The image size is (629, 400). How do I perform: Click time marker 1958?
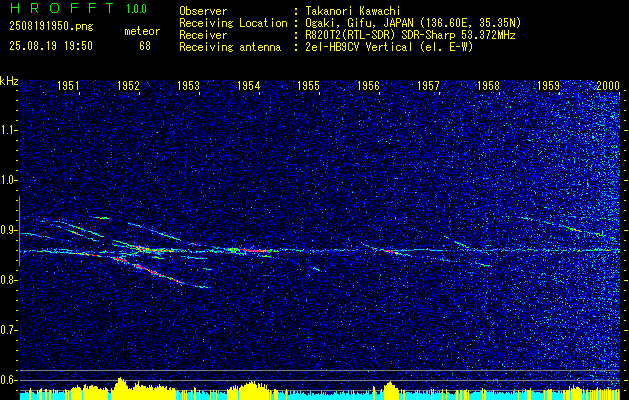(x=488, y=85)
